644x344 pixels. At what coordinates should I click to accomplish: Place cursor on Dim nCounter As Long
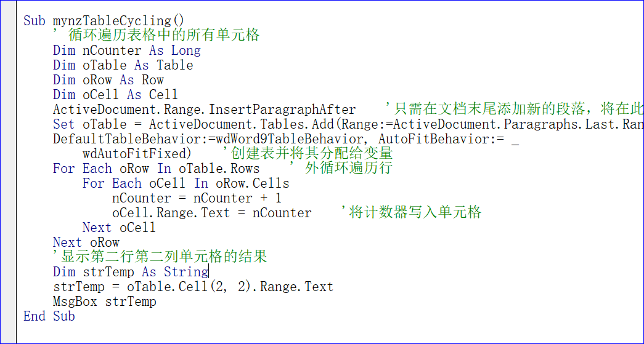click(x=126, y=50)
